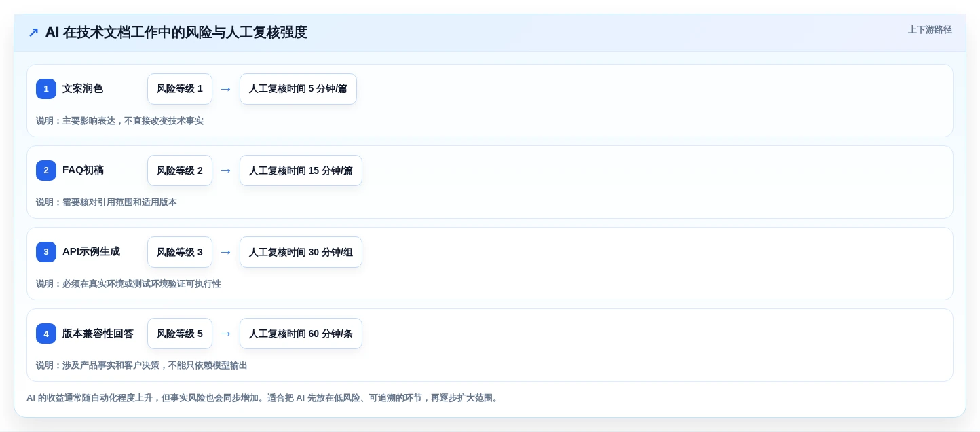Select the API示例生成 row label
The height and width of the screenshot is (432, 980).
[x=91, y=252]
